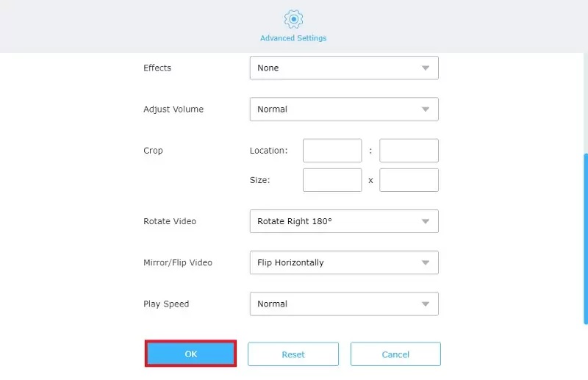Click the Reset button

click(293, 354)
